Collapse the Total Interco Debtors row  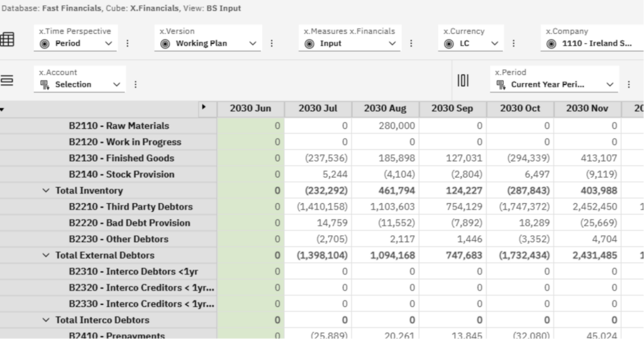pos(46,320)
